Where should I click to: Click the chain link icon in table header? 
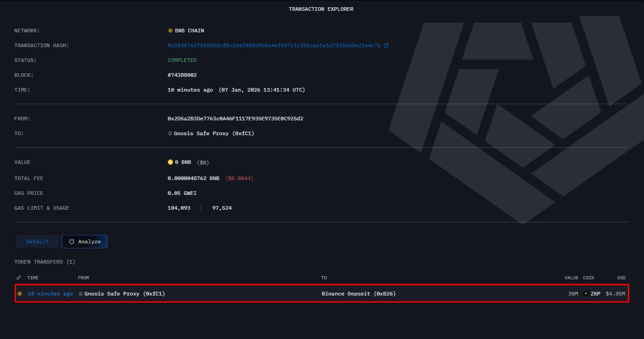(18, 278)
